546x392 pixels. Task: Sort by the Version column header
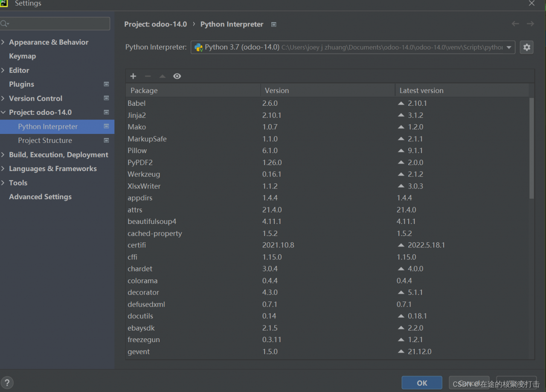pos(328,90)
